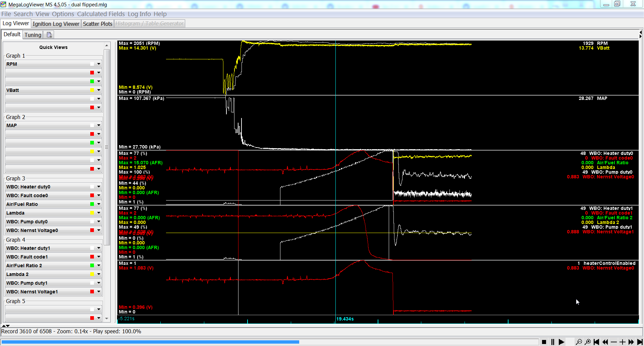Open WBO: Nernst Voltage0 dropdown
644x346 pixels.
99,230
